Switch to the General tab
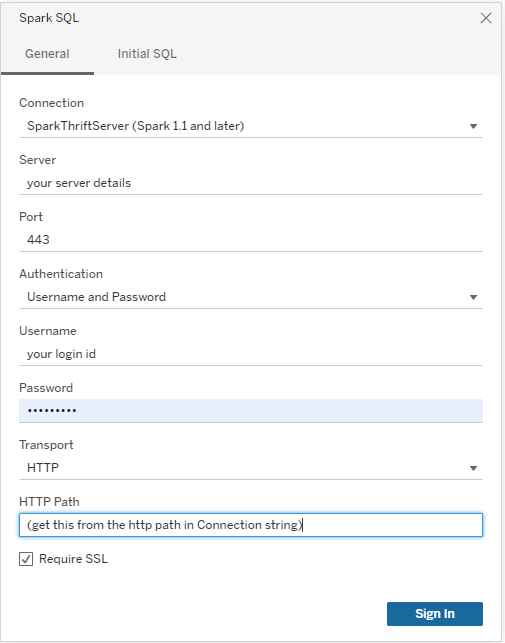 [47, 54]
